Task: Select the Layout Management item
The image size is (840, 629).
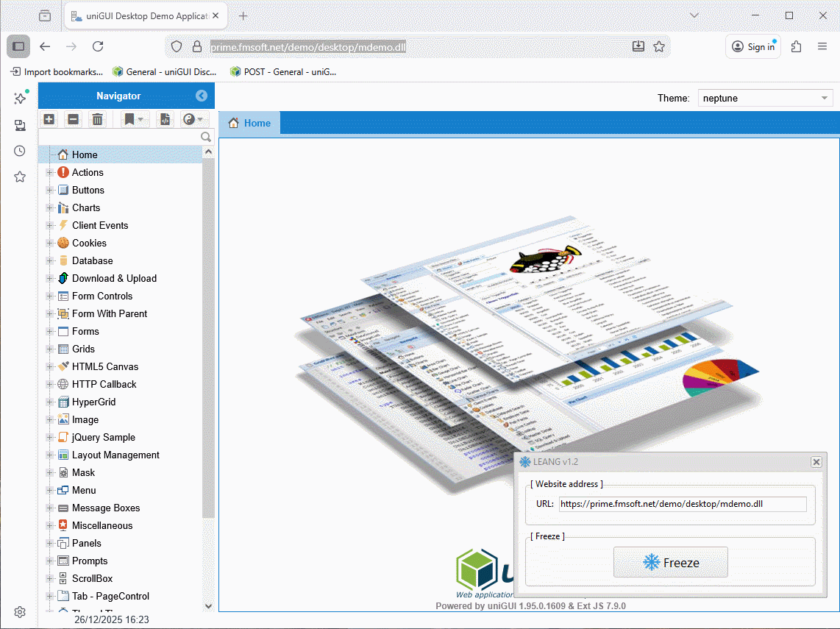Action: click(120, 455)
